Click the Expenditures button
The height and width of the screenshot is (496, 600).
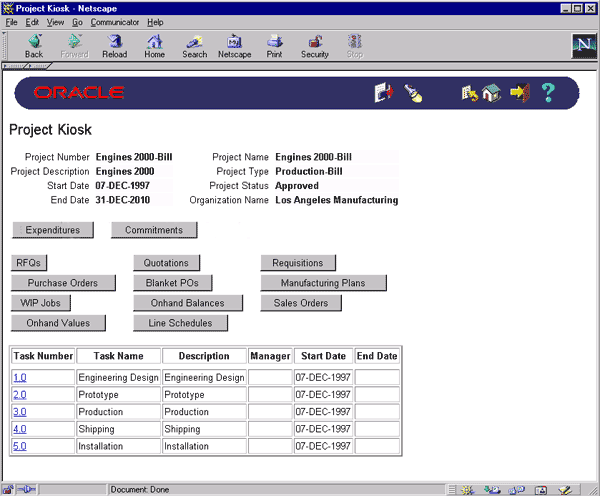[x=52, y=230]
